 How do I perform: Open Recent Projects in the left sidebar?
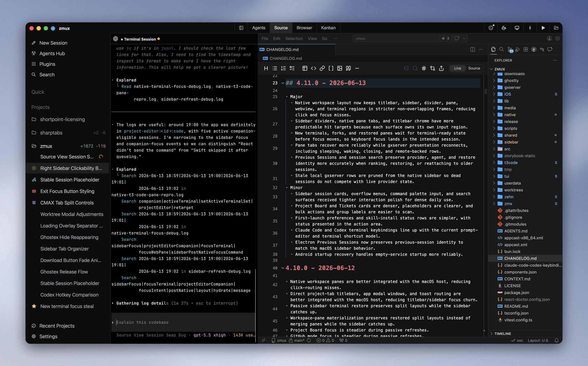57,326
